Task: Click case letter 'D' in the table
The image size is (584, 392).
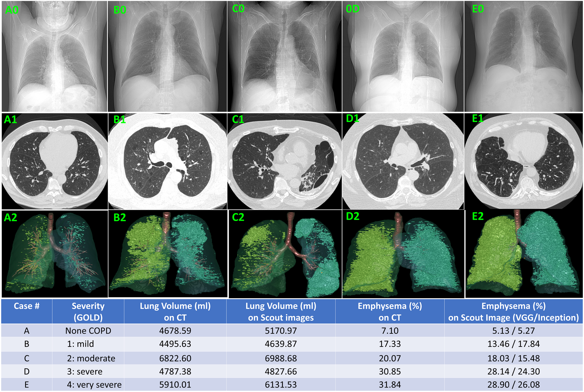Action: 27,371
